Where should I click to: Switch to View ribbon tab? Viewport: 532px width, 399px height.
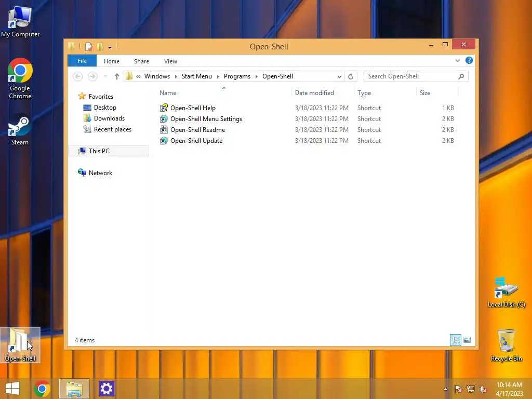click(170, 61)
